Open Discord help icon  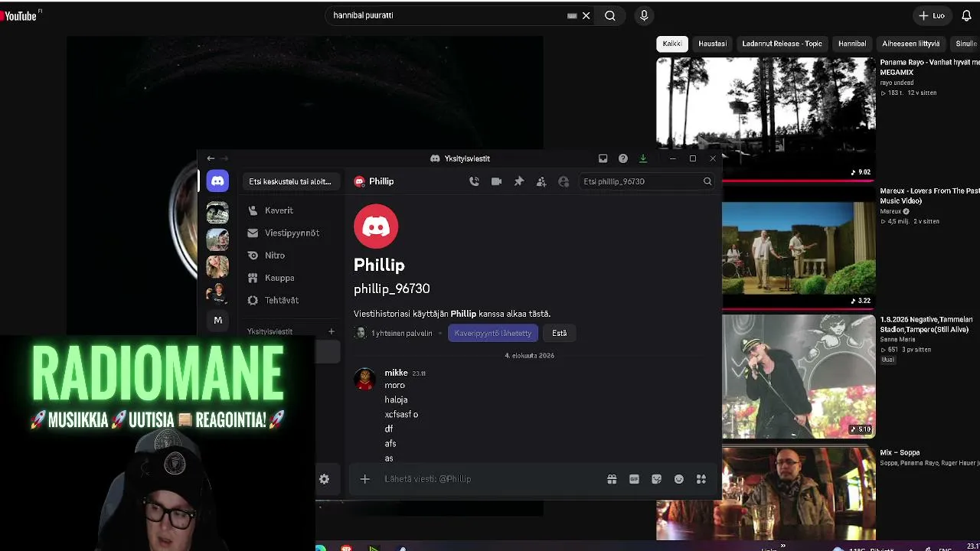click(622, 158)
